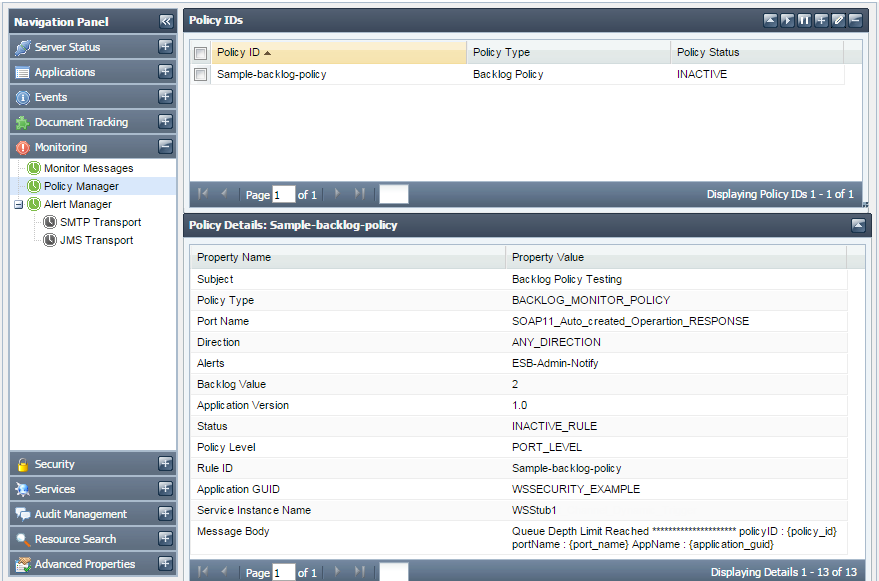This screenshot has width=879, height=581.
Task: Click the pause icon in Policy IDs toolbar
Action: [804, 20]
